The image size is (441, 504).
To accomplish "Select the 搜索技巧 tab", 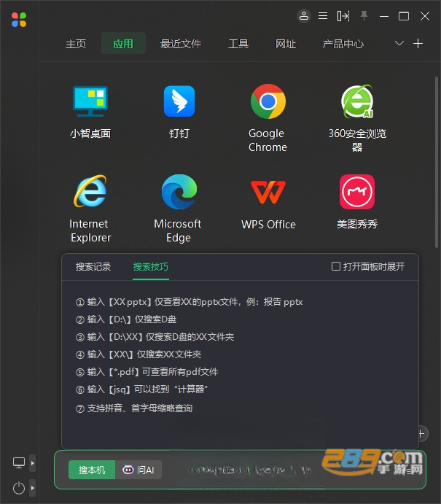I will tap(151, 266).
